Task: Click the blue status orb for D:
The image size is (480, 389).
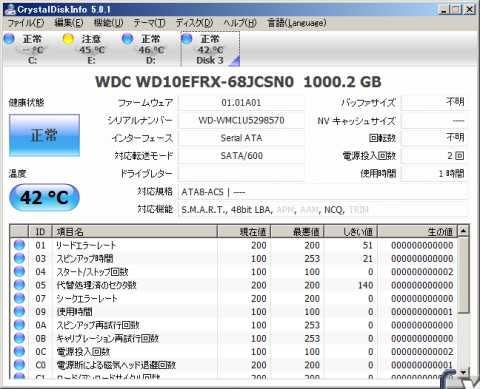Action: point(127,39)
